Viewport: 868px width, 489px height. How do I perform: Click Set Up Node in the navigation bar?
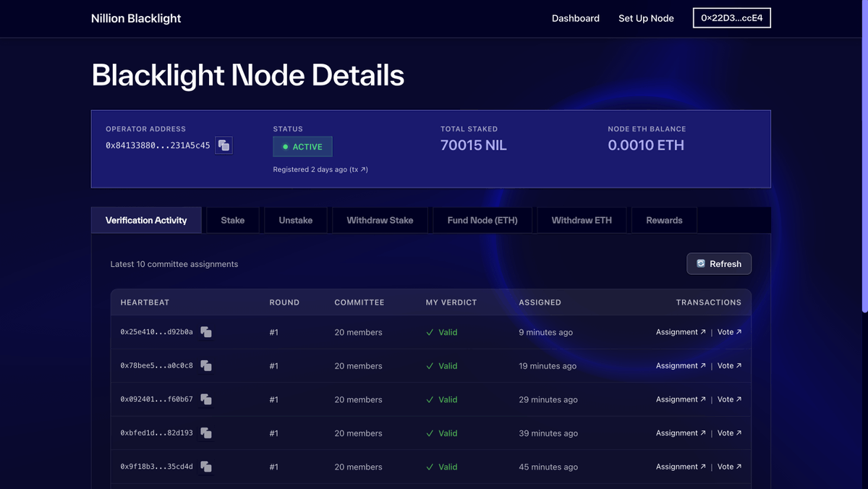(x=646, y=18)
